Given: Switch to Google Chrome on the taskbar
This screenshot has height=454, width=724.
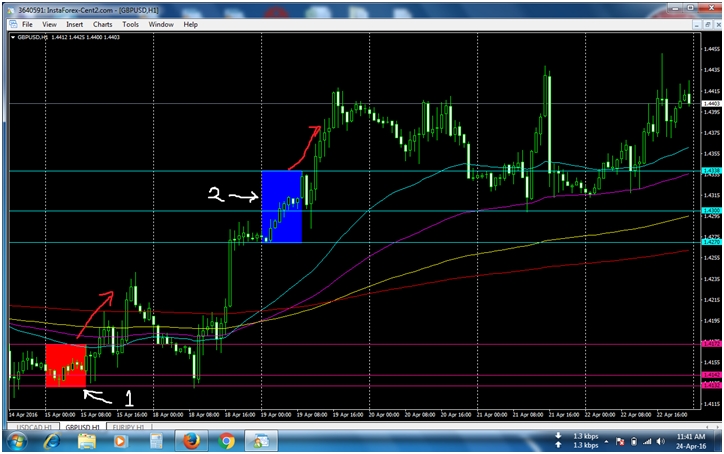Looking at the screenshot, I should 226,441.
